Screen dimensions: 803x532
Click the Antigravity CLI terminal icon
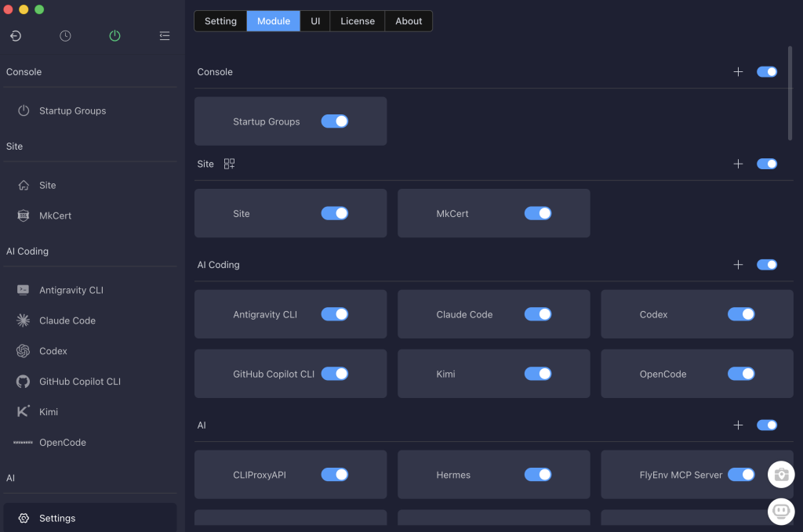point(23,290)
